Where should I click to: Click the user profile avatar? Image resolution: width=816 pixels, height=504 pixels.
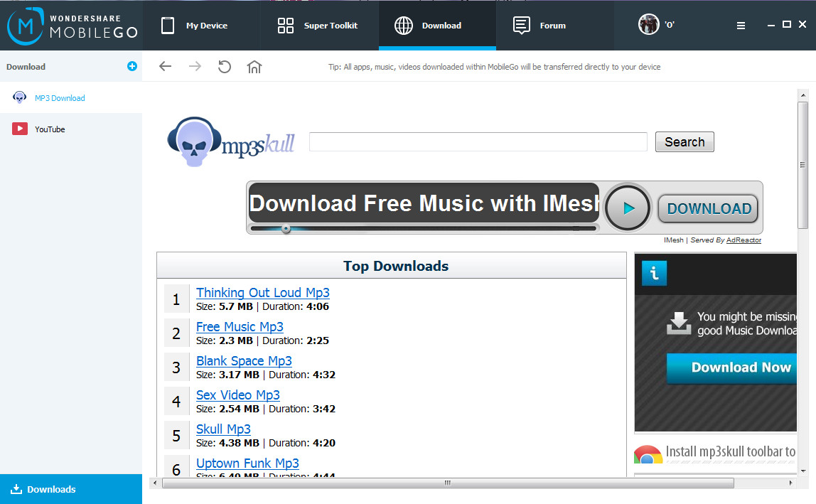(648, 25)
